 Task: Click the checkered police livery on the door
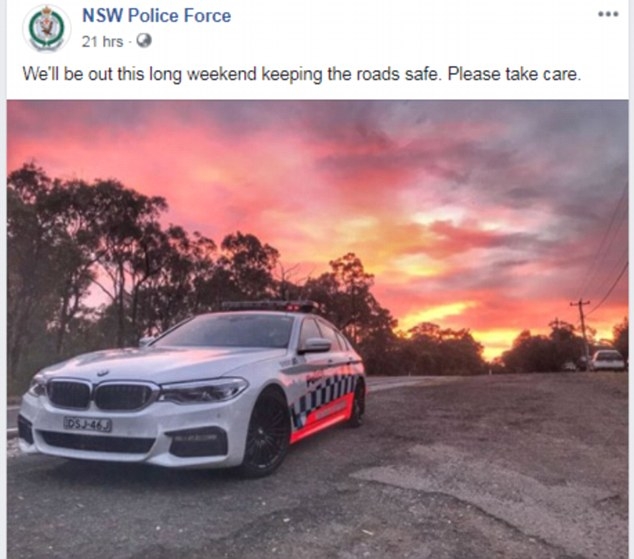[x=323, y=396]
